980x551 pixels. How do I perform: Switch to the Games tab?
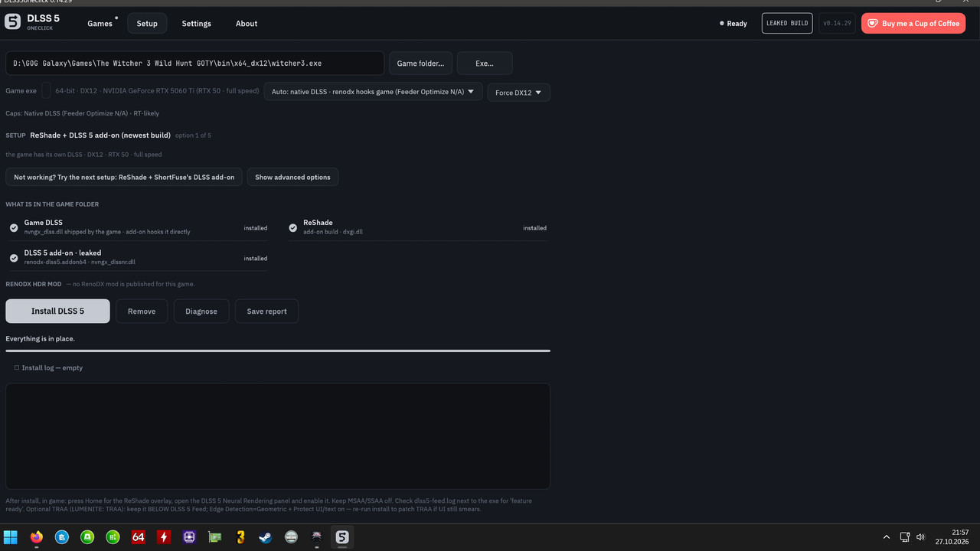(100, 24)
